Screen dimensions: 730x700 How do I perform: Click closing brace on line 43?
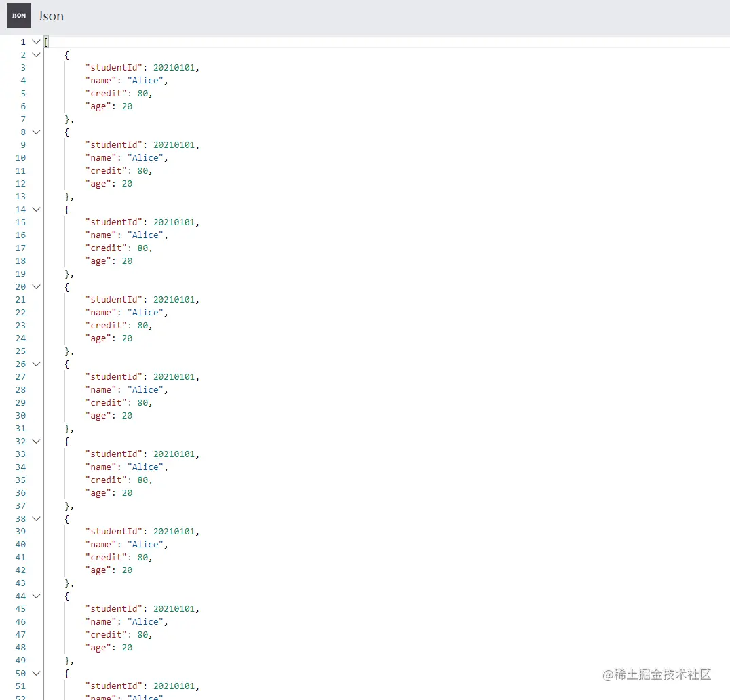[x=67, y=583]
